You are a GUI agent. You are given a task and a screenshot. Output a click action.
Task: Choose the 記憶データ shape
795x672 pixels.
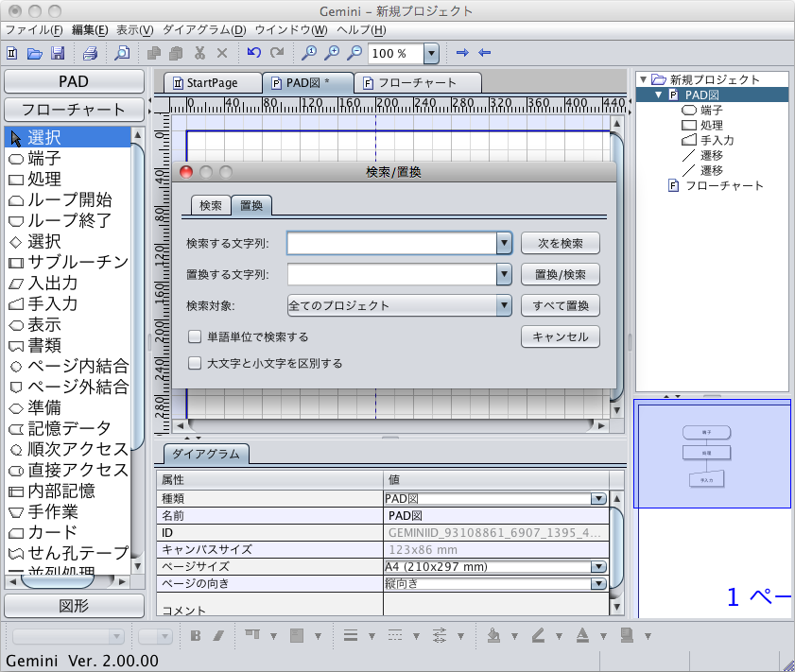pyautogui.click(x=68, y=428)
